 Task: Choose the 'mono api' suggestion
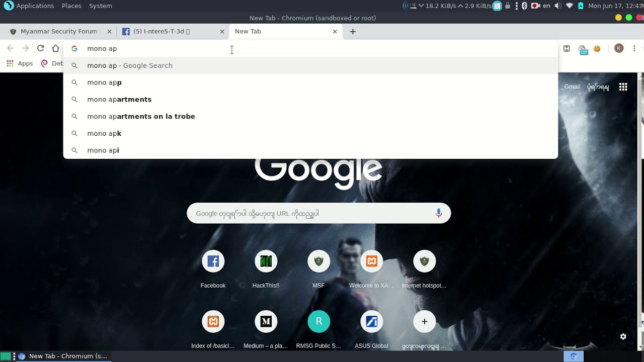[x=310, y=150]
